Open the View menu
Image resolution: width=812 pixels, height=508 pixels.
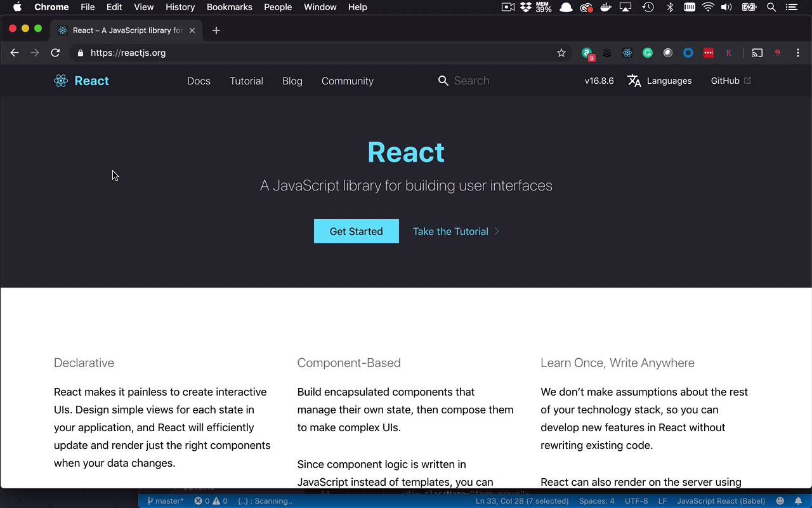point(144,7)
